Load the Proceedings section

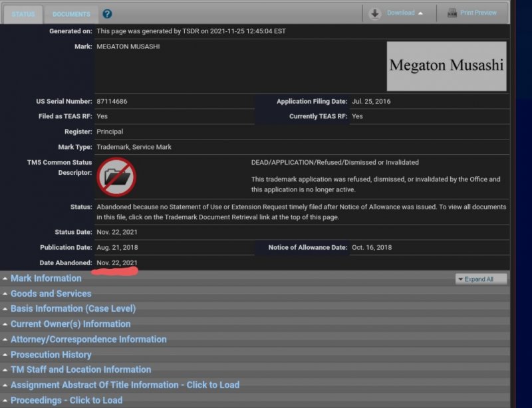coord(66,399)
